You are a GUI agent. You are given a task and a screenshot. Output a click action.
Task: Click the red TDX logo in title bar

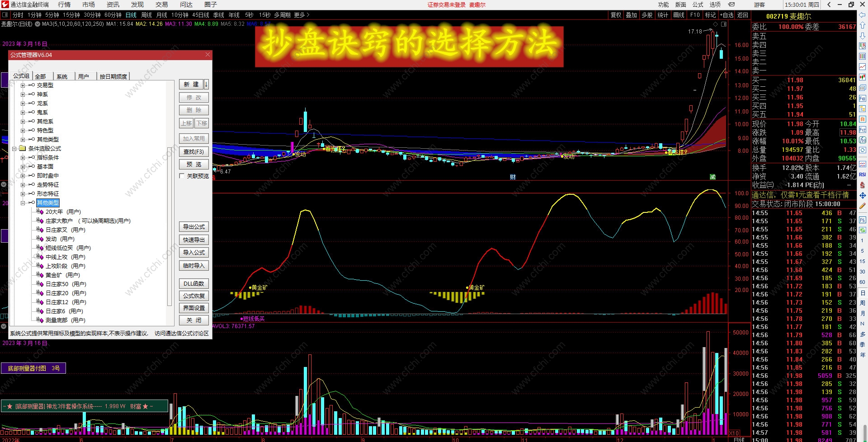pyautogui.click(x=5, y=5)
